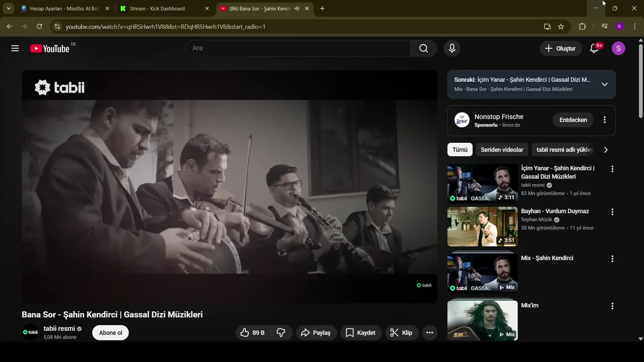Bookmark this page with star icon

point(561,27)
